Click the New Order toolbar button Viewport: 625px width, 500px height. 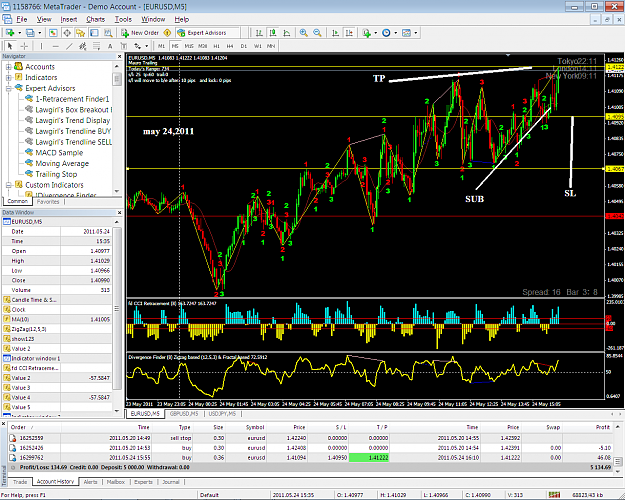(140, 33)
